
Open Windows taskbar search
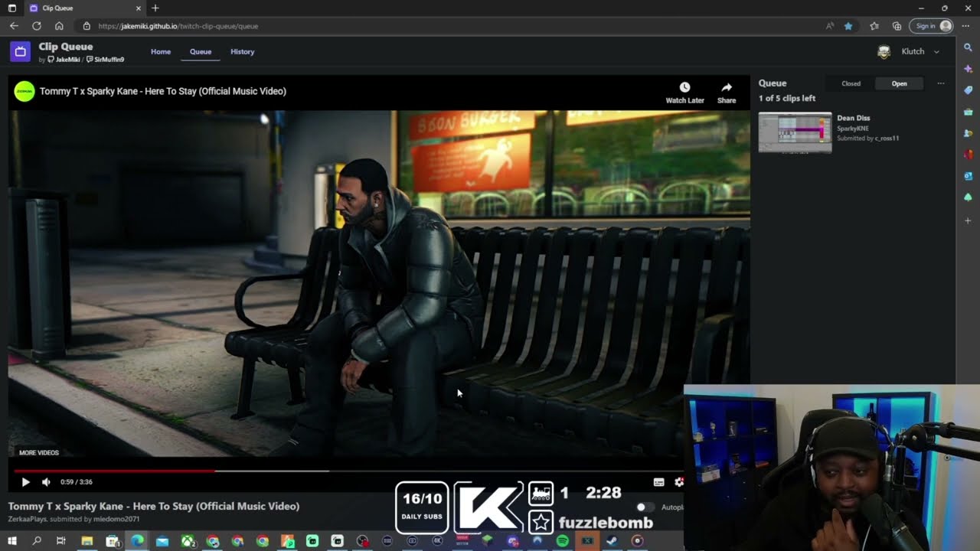pos(37,541)
